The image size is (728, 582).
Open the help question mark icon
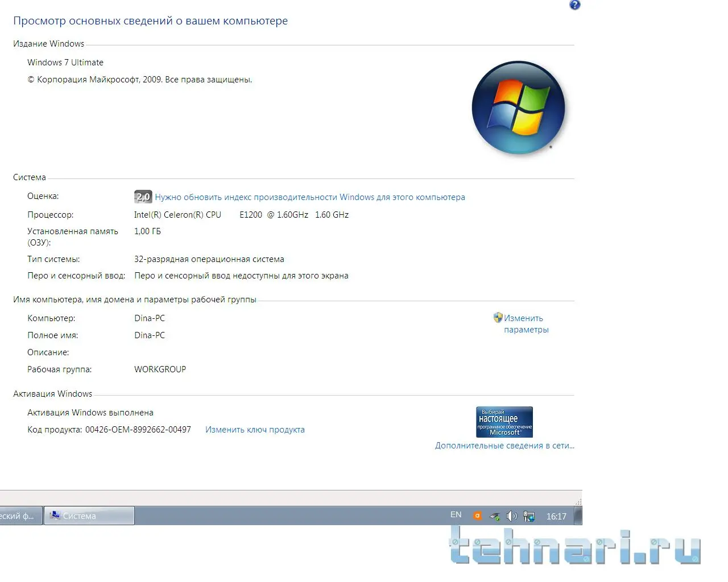(x=574, y=5)
